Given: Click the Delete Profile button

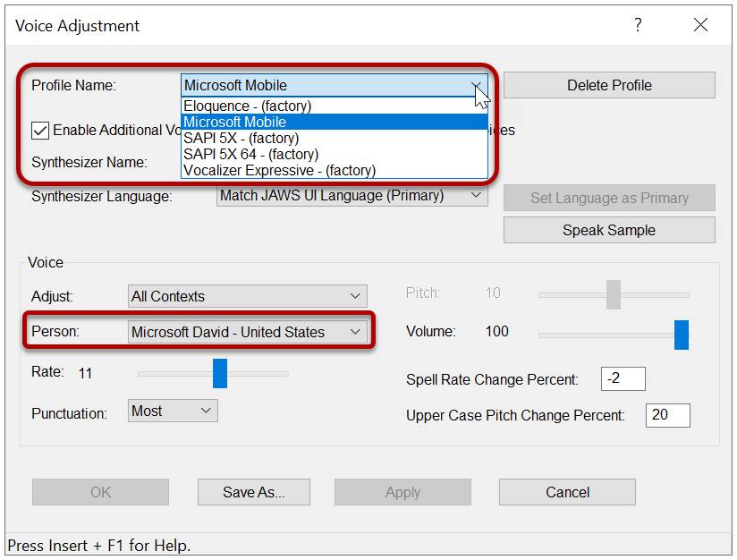Looking at the screenshot, I should pos(608,85).
